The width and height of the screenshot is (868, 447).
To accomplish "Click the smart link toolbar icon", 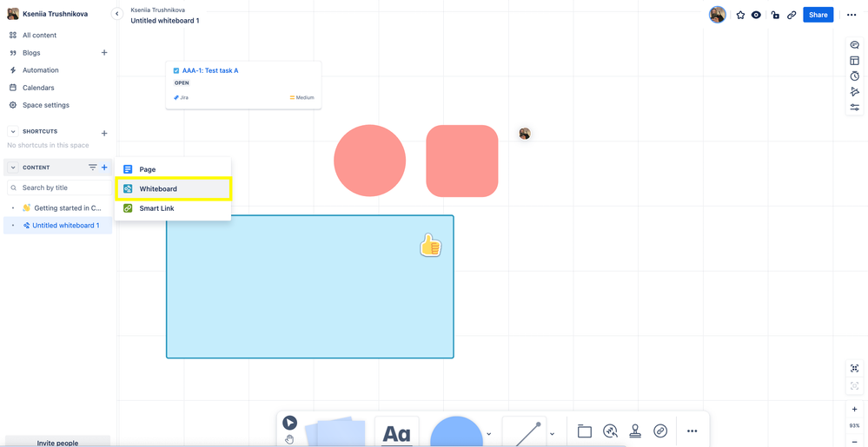I will point(659,431).
